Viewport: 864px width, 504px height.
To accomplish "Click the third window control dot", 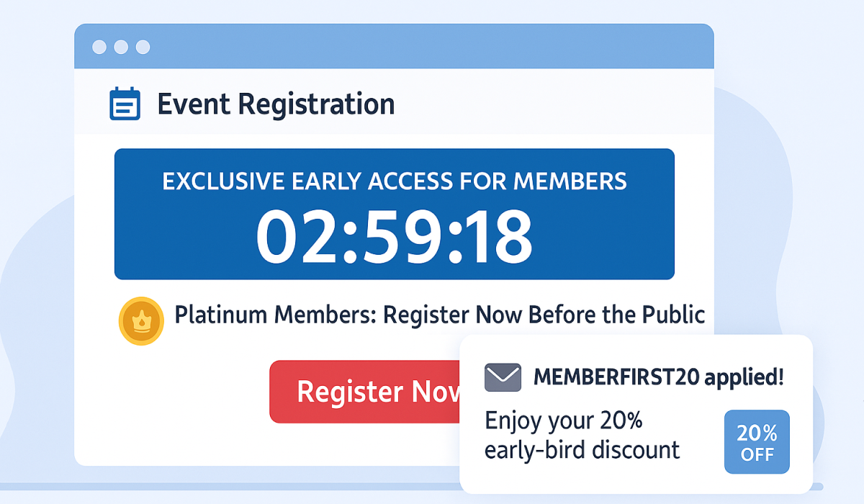I will [143, 48].
